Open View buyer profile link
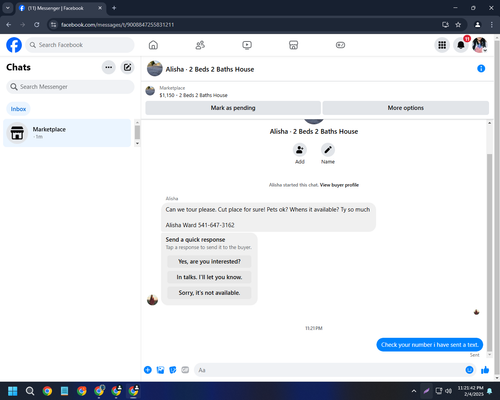Image resolution: width=500 pixels, height=400 pixels. [x=339, y=185]
